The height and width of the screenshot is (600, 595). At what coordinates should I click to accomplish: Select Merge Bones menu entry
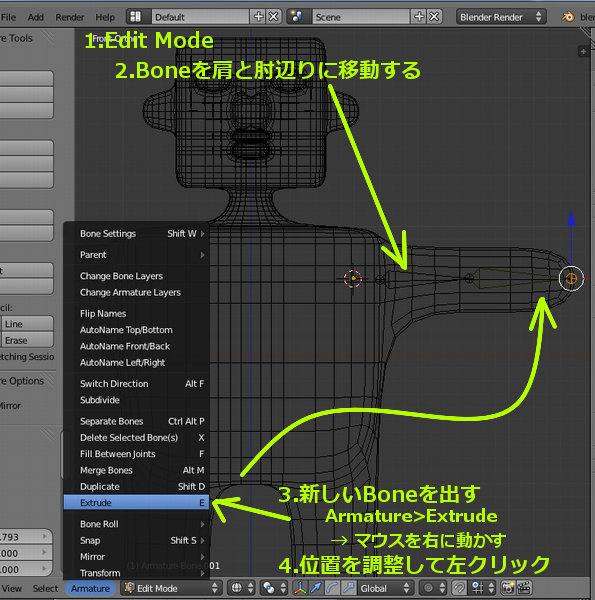(x=137, y=470)
